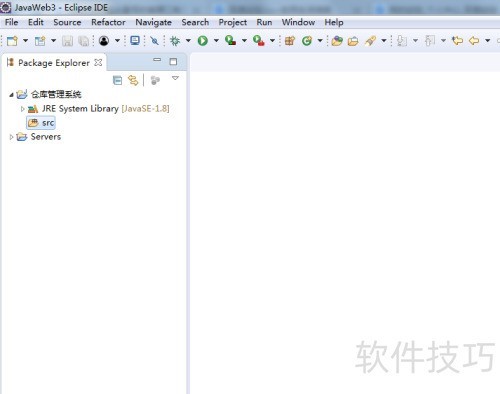Open the Coverage dropdown arrow
Screen dimensions: 500x394
(244, 41)
